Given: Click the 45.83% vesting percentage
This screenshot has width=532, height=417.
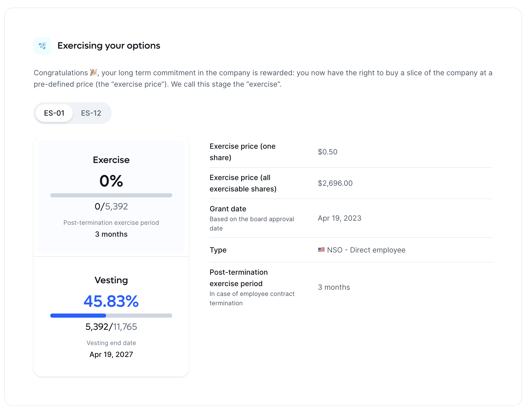Looking at the screenshot, I should click(x=111, y=301).
